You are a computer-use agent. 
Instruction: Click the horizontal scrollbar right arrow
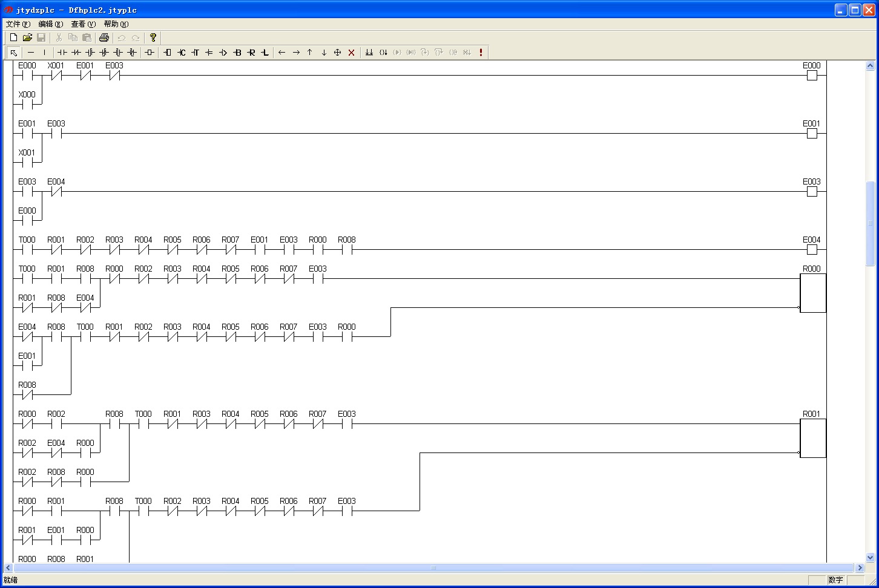click(x=860, y=568)
